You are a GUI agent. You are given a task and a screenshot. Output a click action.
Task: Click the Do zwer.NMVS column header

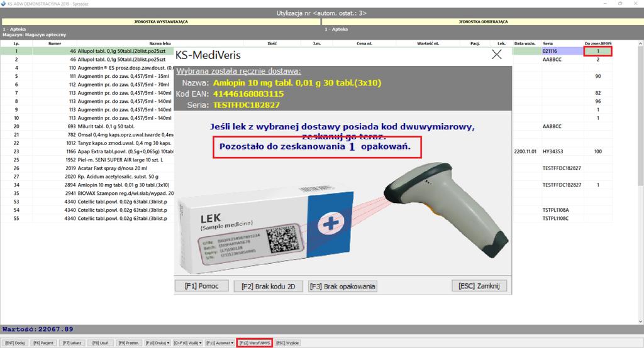(x=598, y=43)
